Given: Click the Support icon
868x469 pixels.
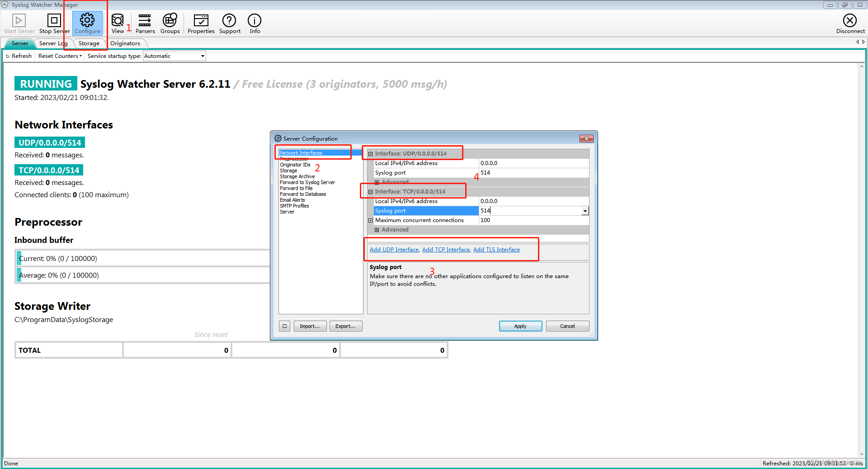Looking at the screenshot, I should coord(229,20).
